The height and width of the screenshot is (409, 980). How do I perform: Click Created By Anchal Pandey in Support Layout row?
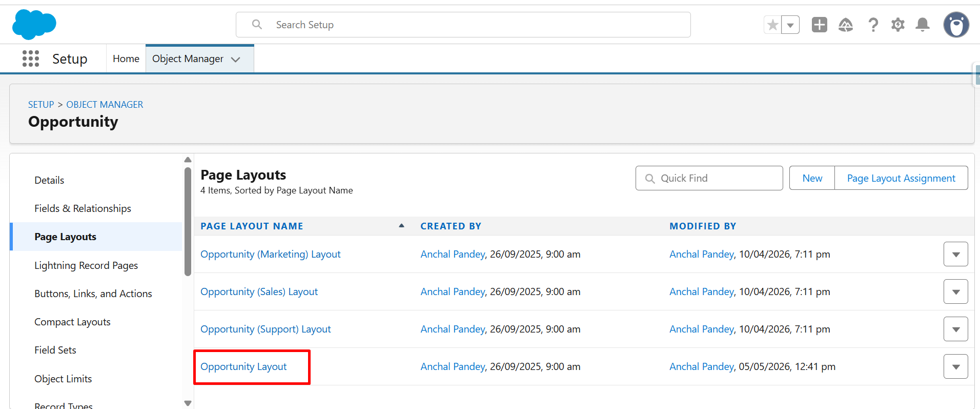pos(453,329)
